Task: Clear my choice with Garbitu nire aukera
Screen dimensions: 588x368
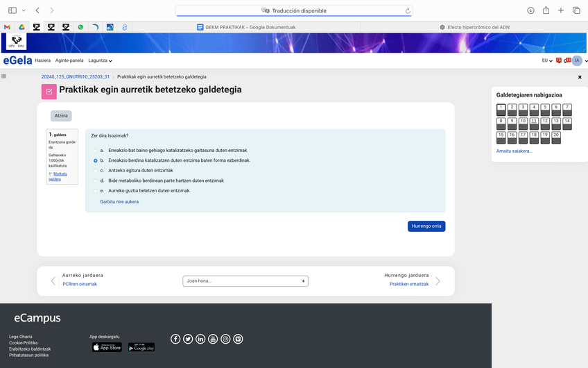Action: pos(119,201)
